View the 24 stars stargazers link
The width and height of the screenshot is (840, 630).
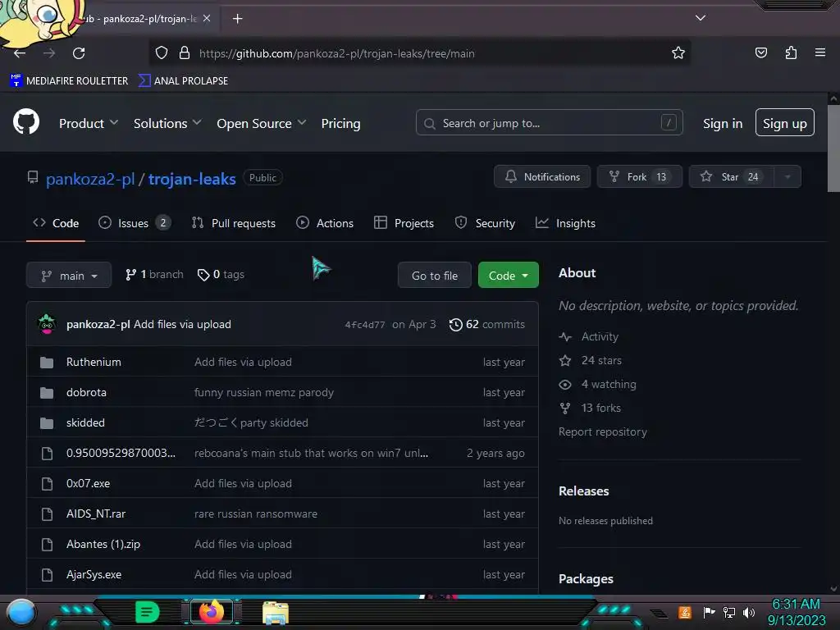[x=601, y=361]
